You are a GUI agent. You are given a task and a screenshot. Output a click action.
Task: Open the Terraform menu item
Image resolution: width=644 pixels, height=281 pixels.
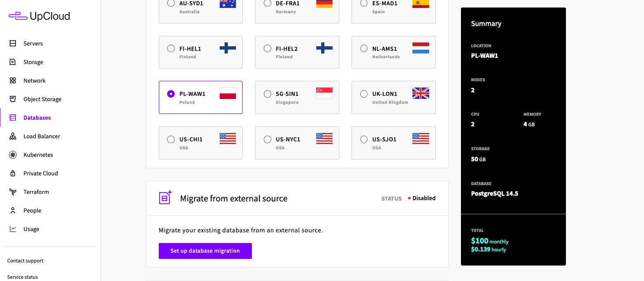[x=36, y=192]
